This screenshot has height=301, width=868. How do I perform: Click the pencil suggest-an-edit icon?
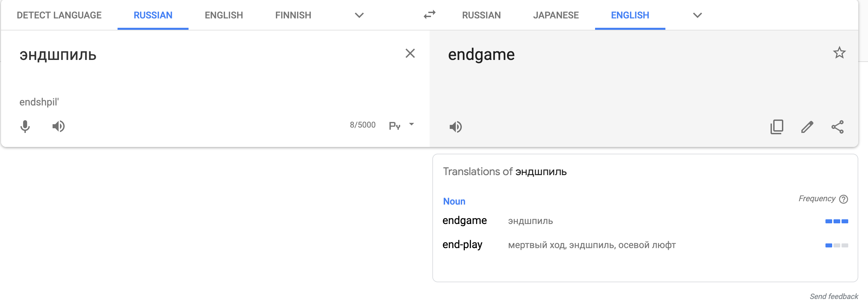pyautogui.click(x=807, y=127)
